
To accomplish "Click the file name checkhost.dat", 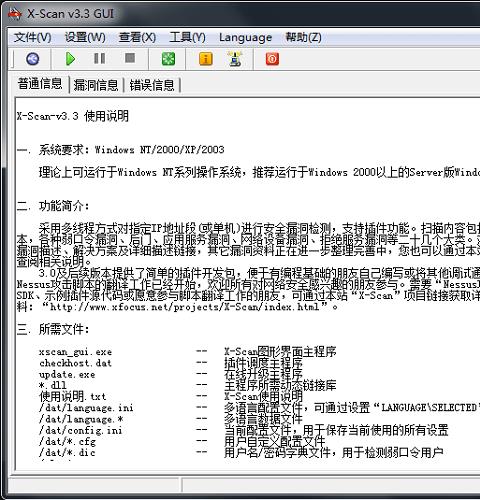I will [75, 363].
